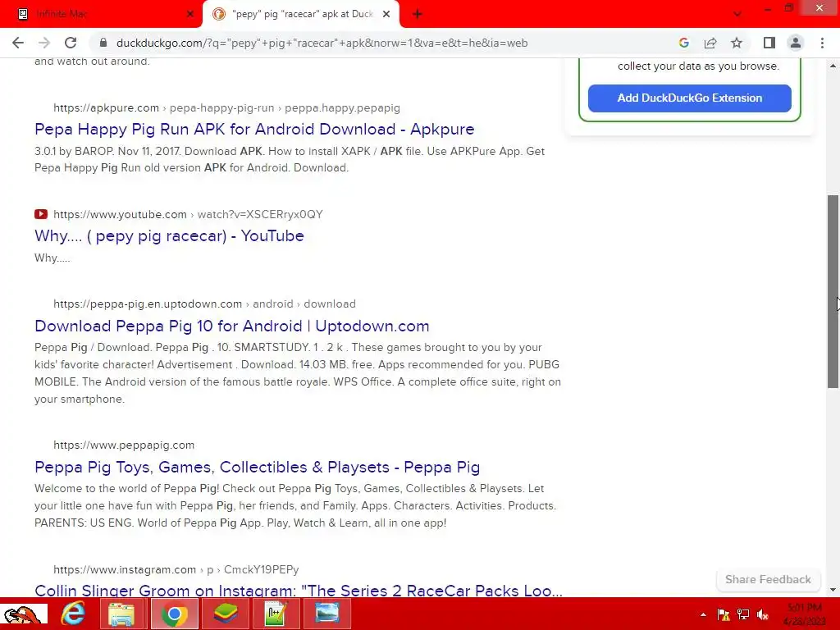
Task: Launch Internet Explorer from the taskbar
Action: [x=73, y=614]
